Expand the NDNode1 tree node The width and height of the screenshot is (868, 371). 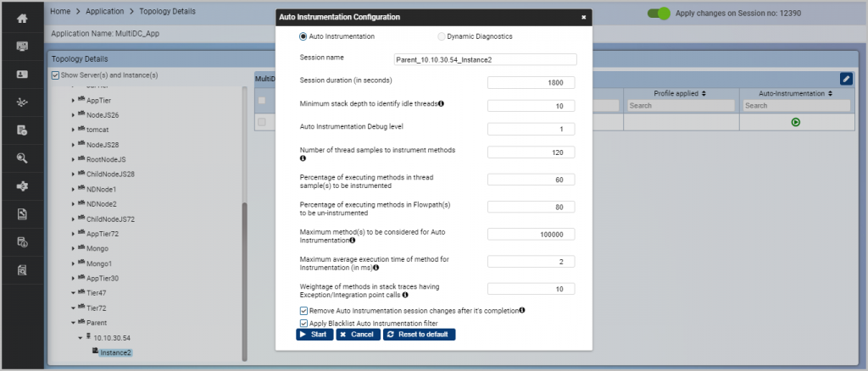click(x=74, y=189)
